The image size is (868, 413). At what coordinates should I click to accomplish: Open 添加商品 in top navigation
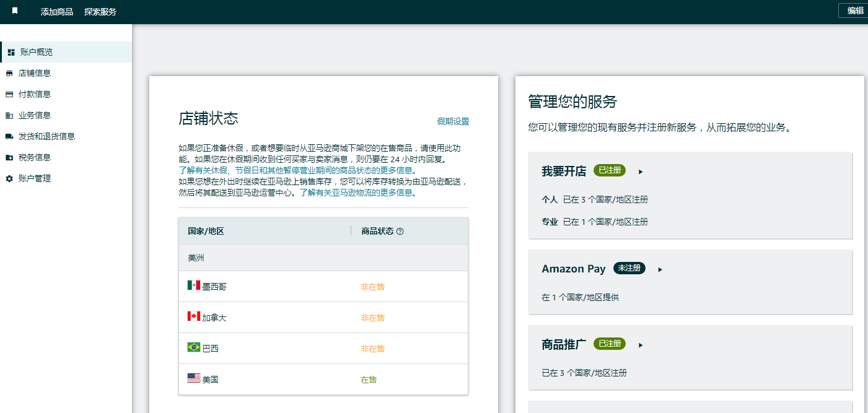(x=57, y=12)
